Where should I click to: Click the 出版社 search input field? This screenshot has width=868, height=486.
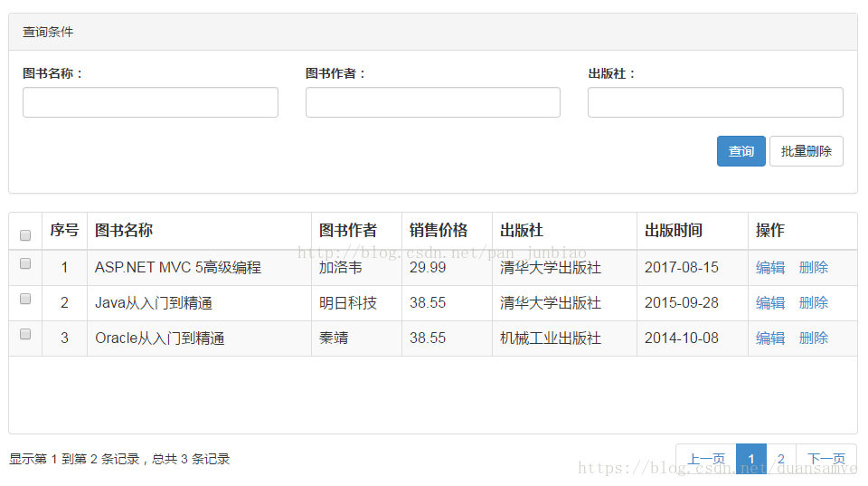715,102
